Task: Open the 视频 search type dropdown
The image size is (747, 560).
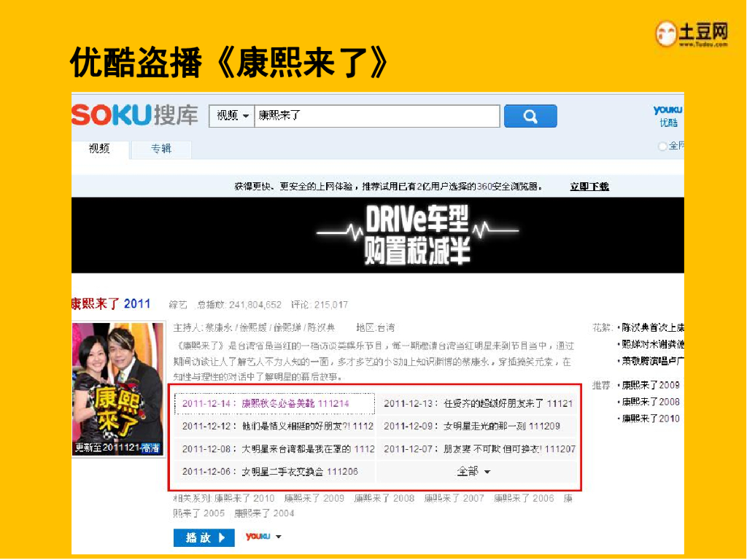Action: [x=232, y=117]
